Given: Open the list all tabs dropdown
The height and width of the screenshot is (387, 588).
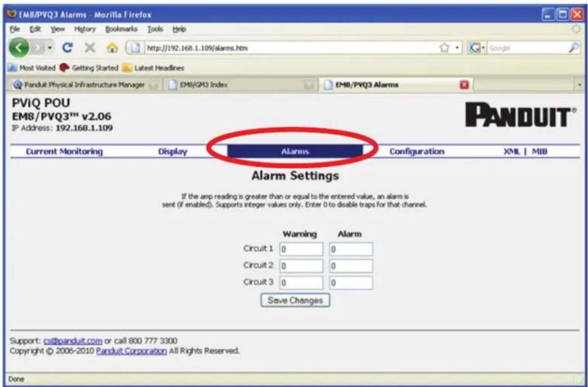Looking at the screenshot, I should 580,85.
